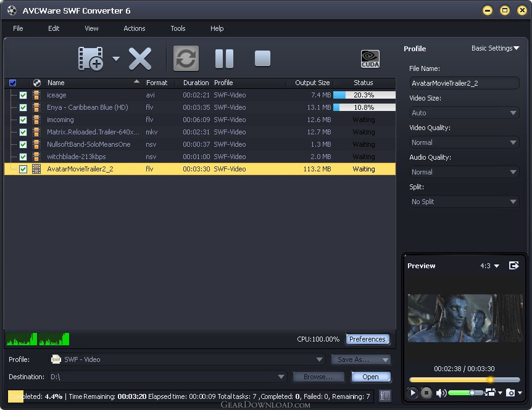Click the Browse... button
532x410 pixels.
tap(318, 377)
